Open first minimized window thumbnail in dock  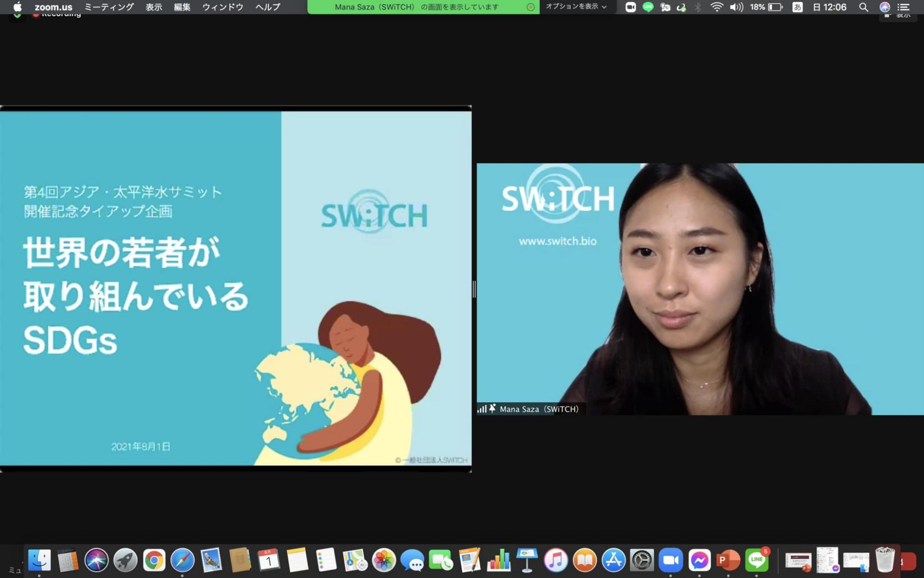coord(798,561)
